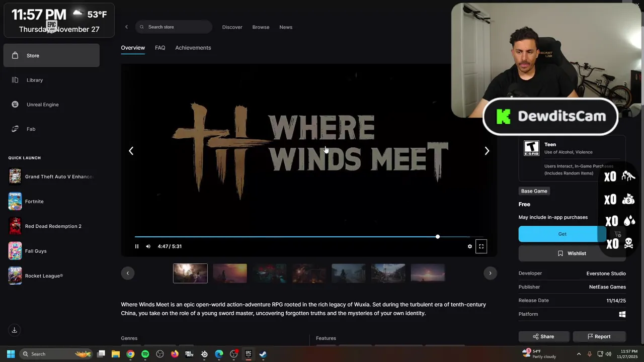The image size is (644, 362).
Task: Open the taskbar weather widget
Action: coord(539,354)
